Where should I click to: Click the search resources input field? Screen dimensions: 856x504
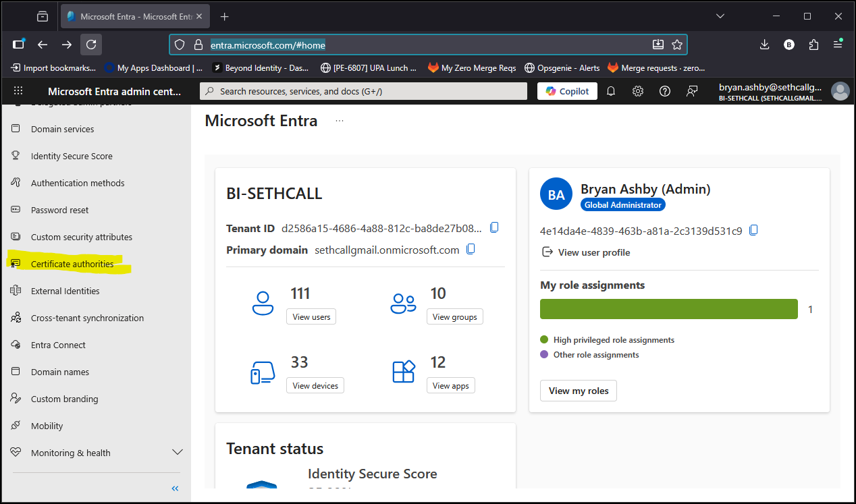coord(363,91)
